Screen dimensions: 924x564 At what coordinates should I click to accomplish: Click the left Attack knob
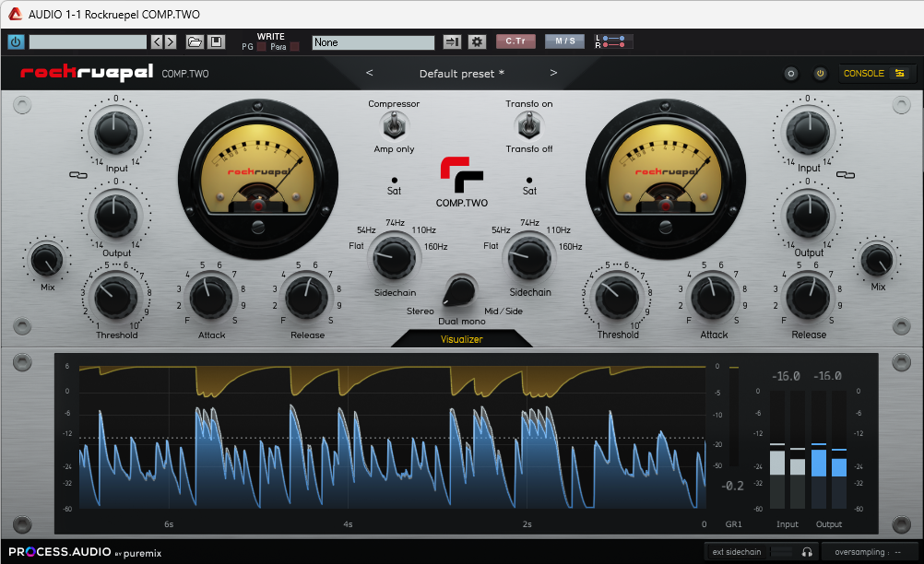click(210, 298)
